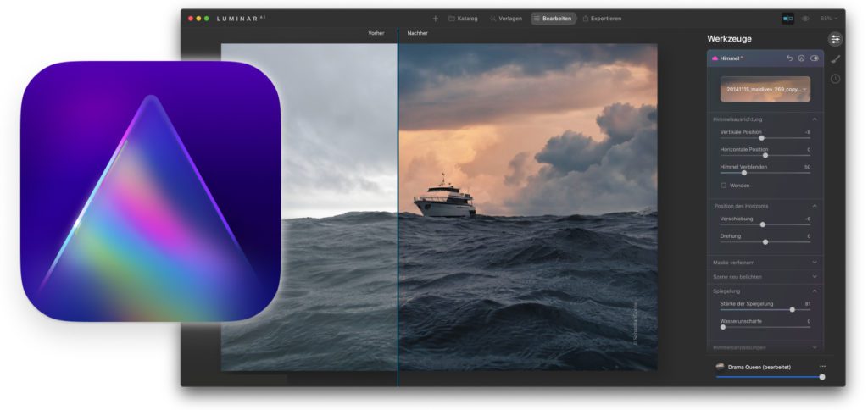Collapse the Himmelsausrichtung section
The image size is (868, 410).
pos(815,119)
